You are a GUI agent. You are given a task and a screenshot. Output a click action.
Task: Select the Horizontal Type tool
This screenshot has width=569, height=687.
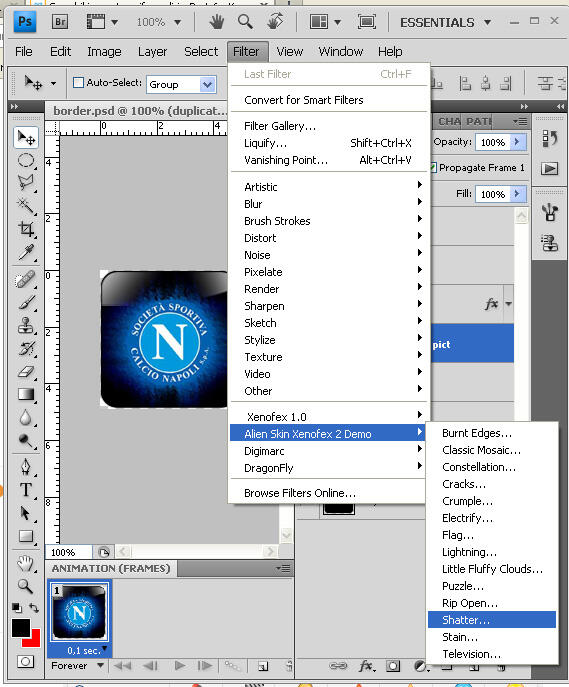tap(26, 490)
